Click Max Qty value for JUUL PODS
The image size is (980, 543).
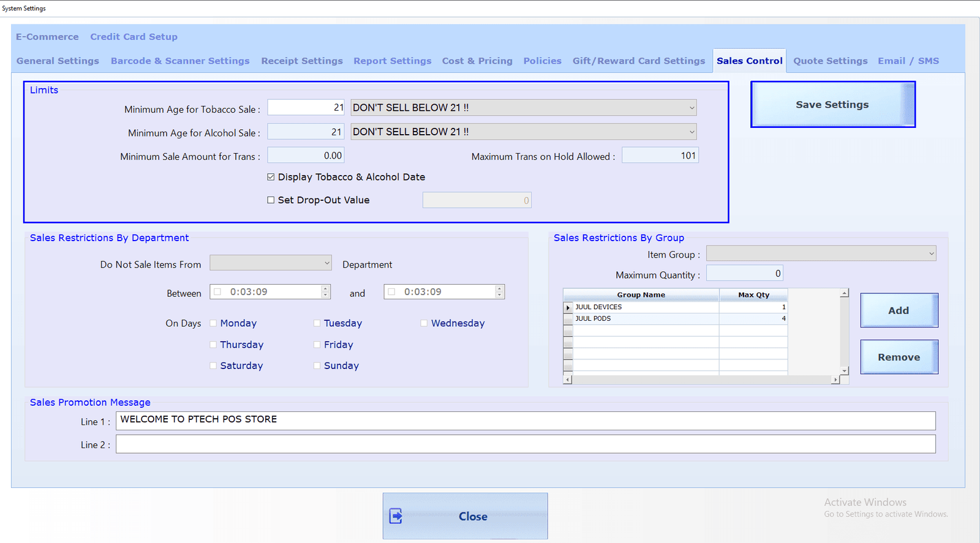pyautogui.click(x=753, y=319)
